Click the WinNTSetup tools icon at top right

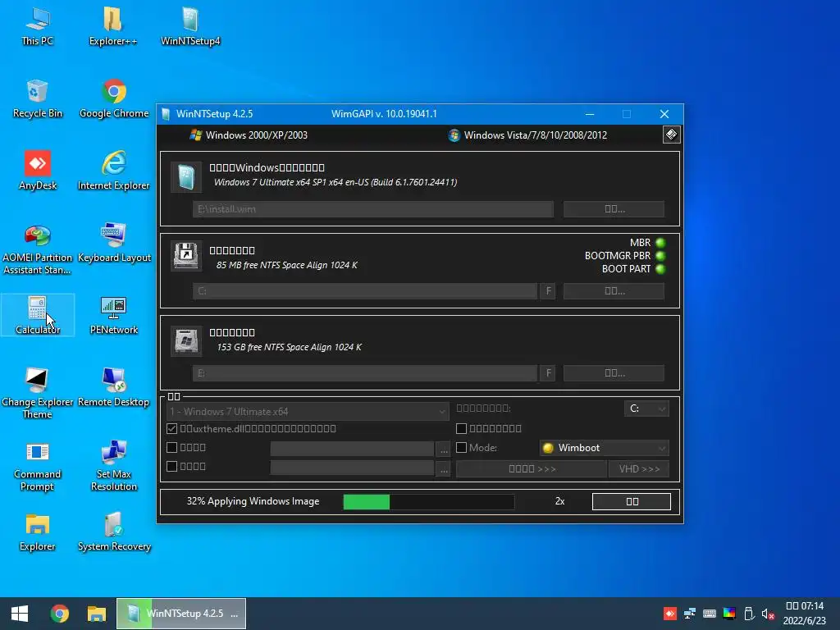pos(671,135)
